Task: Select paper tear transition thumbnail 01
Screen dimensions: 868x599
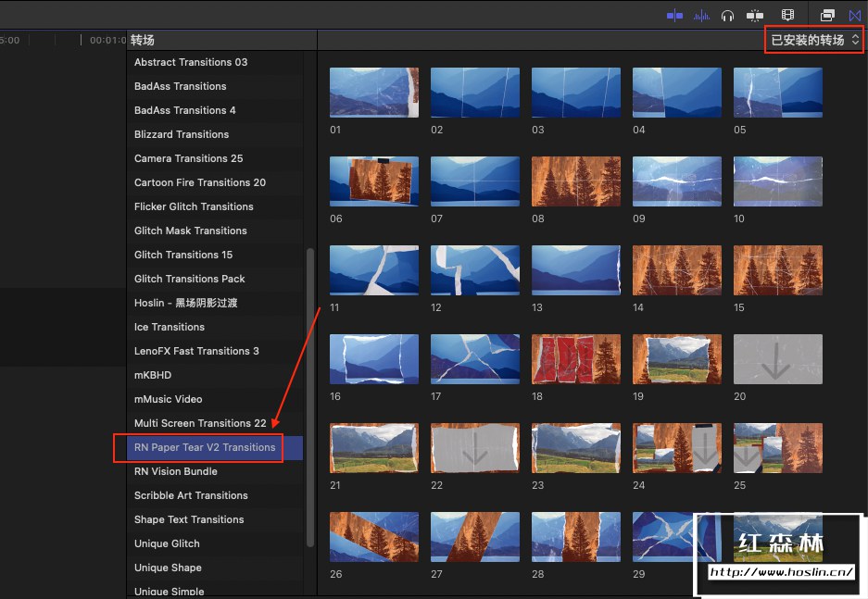Action: pyautogui.click(x=373, y=92)
